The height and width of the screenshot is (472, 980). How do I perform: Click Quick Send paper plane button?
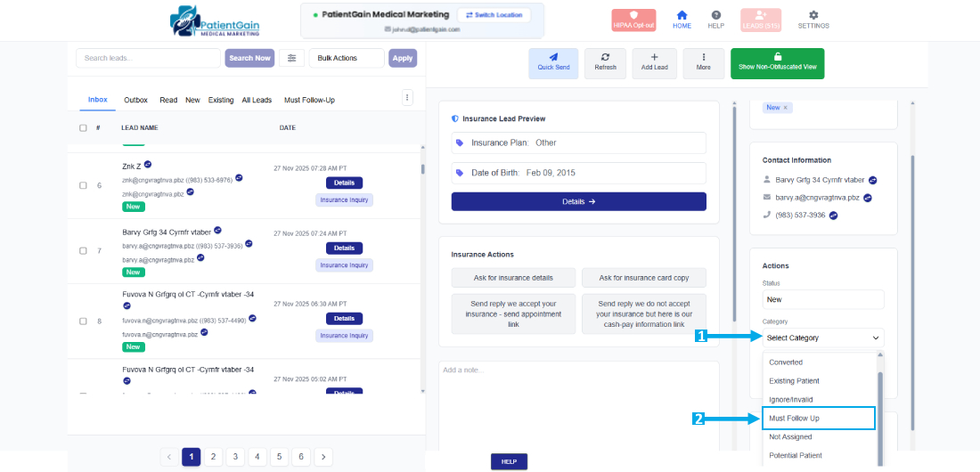(553, 63)
